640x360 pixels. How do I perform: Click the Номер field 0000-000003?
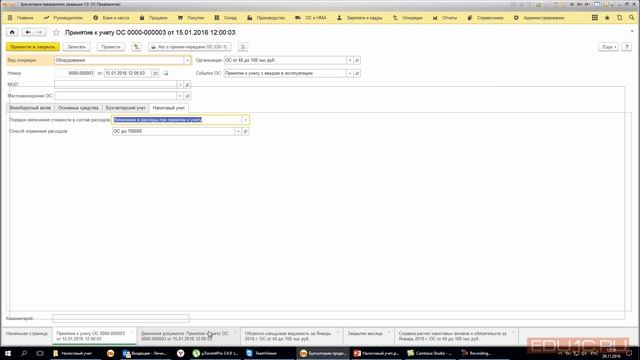click(x=75, y=73)
